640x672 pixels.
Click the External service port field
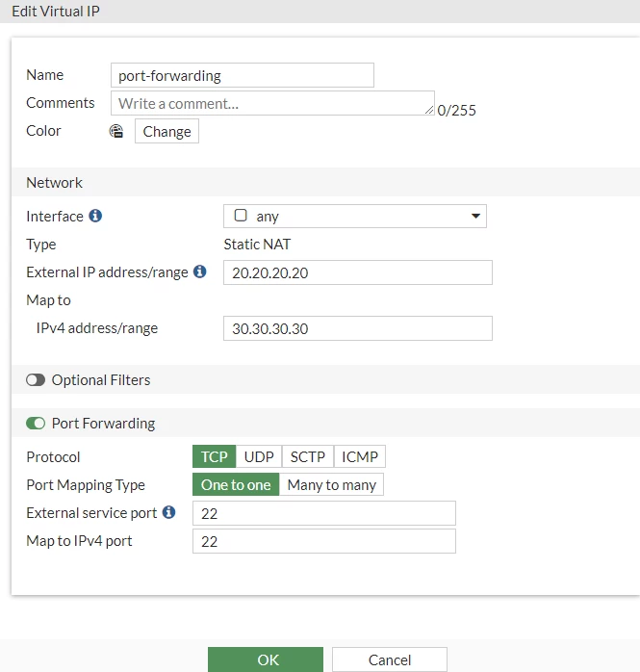click(x=324, y=513)
